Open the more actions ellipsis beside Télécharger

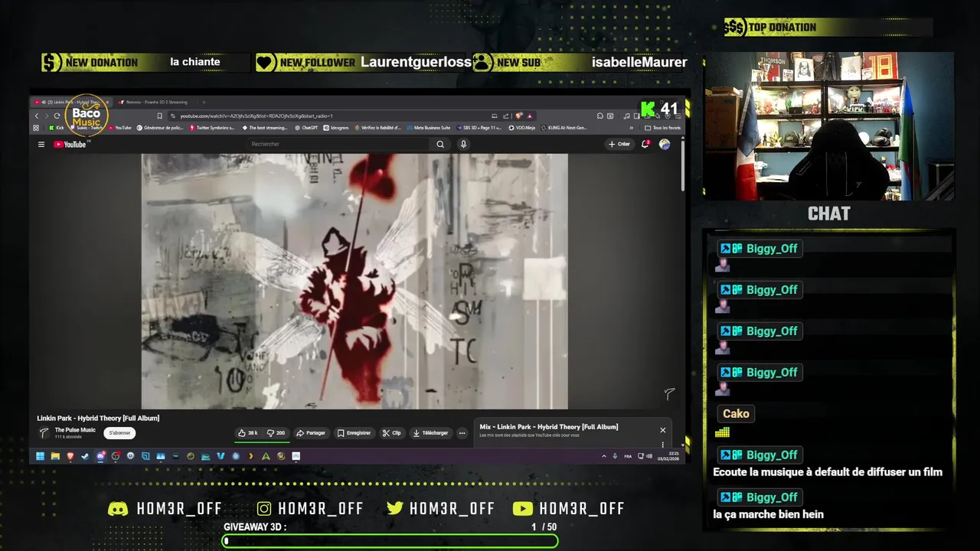[x=462, y=433]
